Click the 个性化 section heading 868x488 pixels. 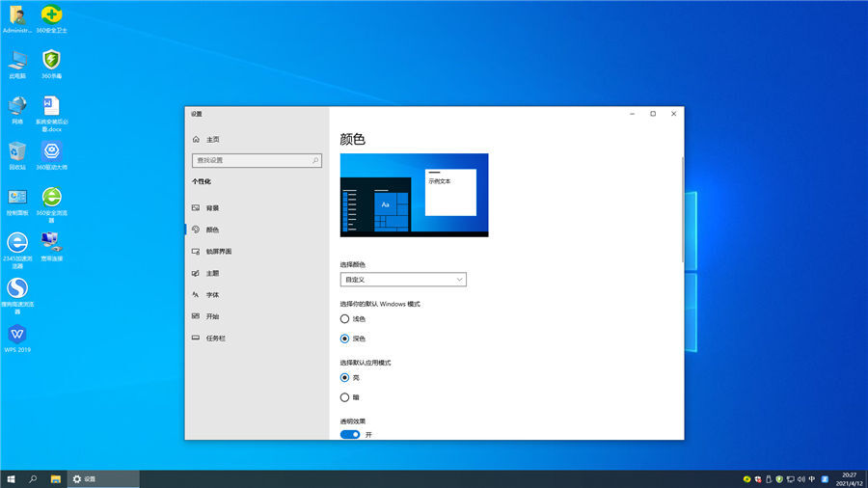pyautogui.click(x=202, y=181)
